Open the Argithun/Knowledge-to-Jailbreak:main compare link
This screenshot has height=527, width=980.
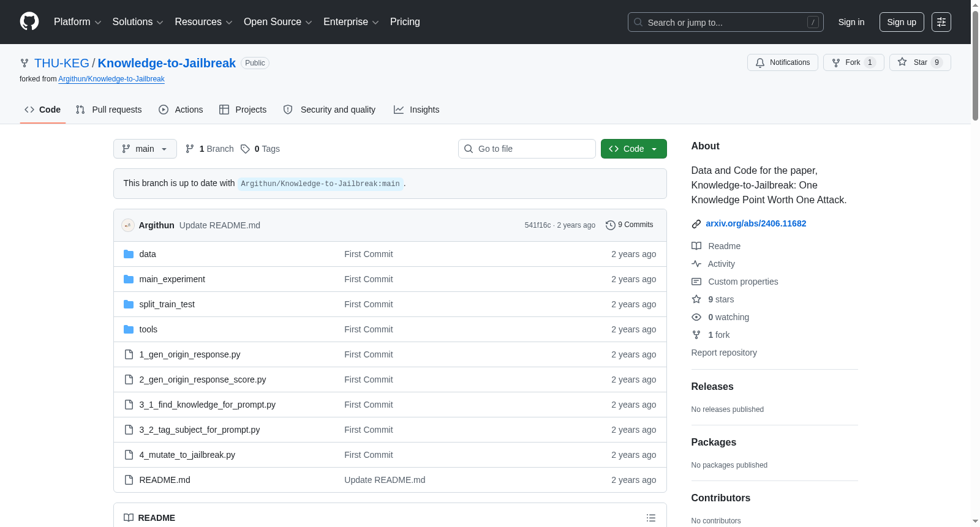[x=320, y=184]
